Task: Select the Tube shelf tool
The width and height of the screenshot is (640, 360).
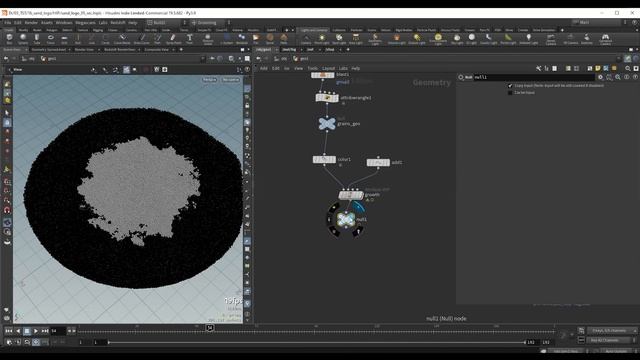Action: pyautogui.click(x=37, y=39)
